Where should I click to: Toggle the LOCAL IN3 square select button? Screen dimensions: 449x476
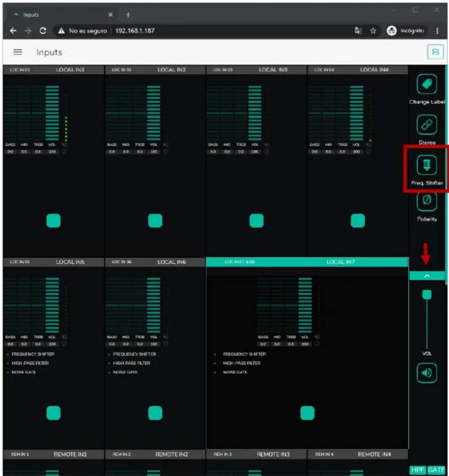tap(257, 220)
